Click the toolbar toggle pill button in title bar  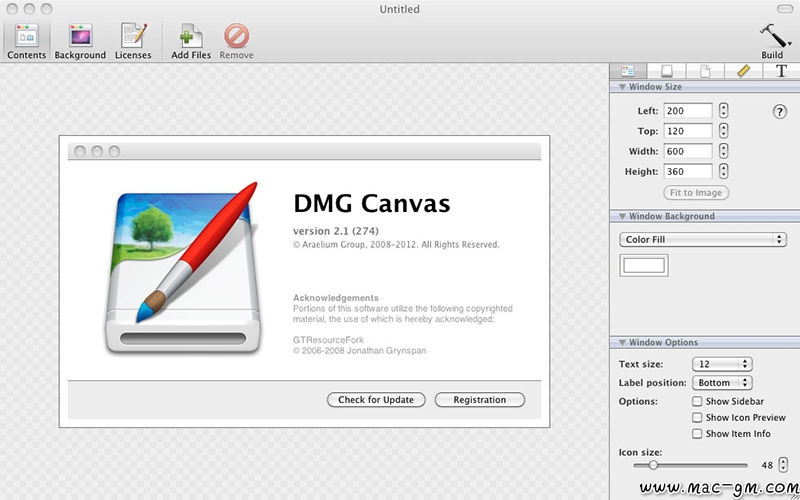[x=785, y=9]
